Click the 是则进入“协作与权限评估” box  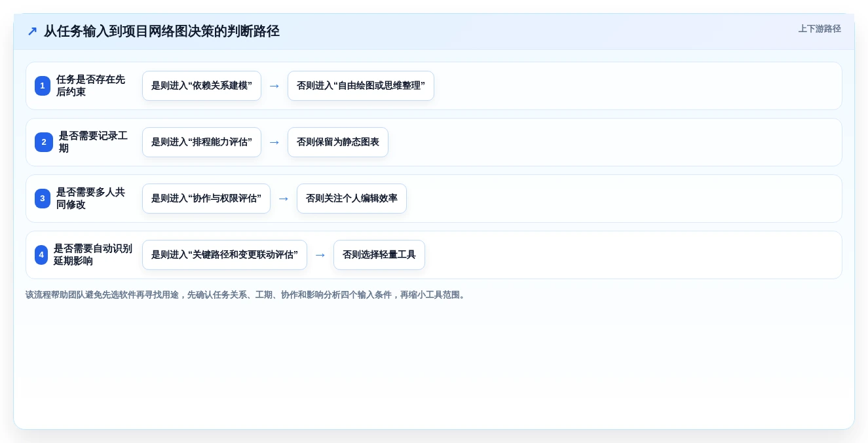[206, 199]
